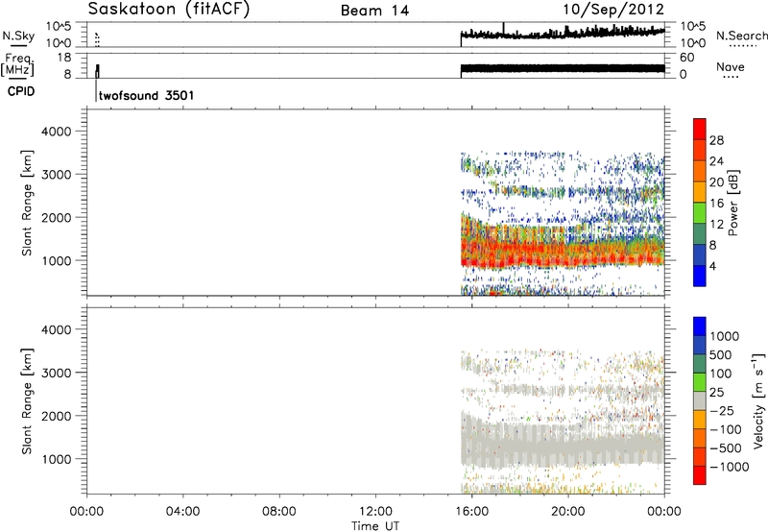Click the CPID marker line near 00:20

coord(96,89)
